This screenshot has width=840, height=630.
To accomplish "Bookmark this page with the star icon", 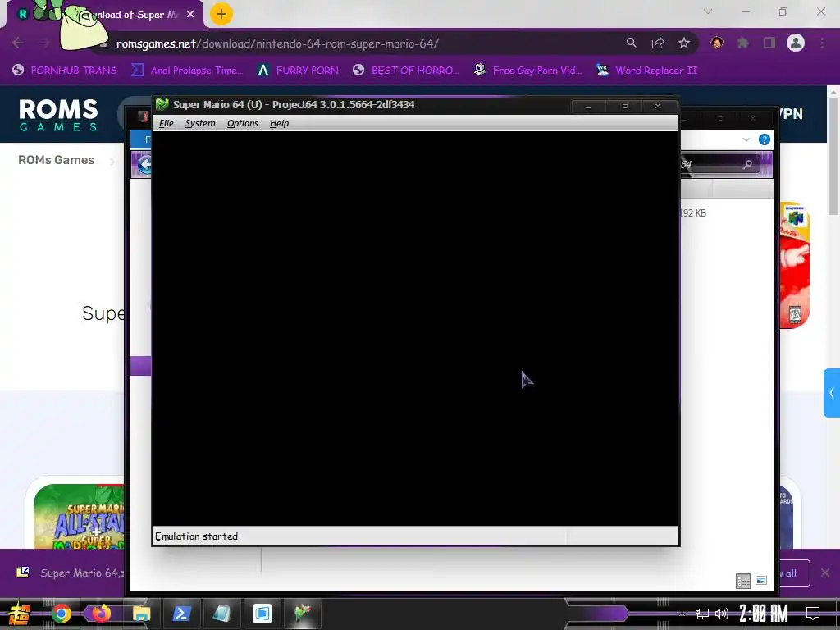I will coord(683,43).
